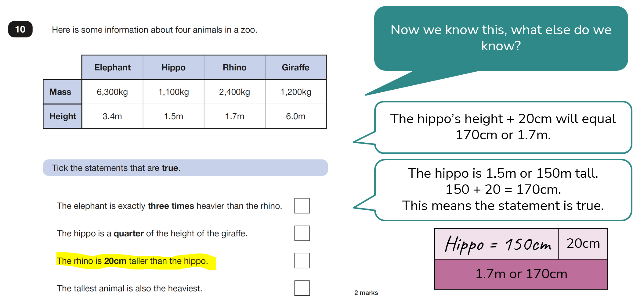Select the Elephant column header

[112, 67]
